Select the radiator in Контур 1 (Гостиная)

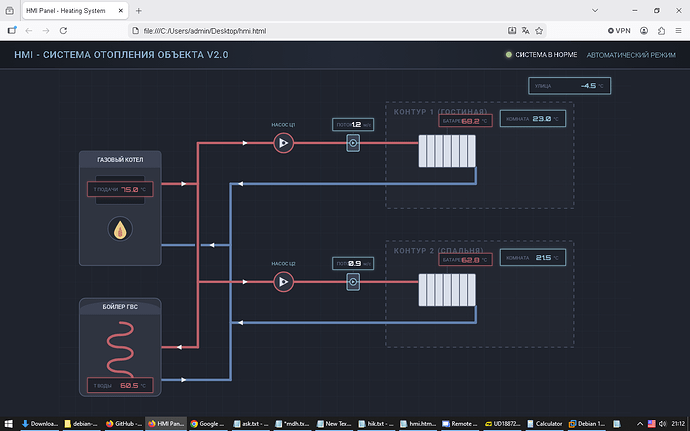coord(447,152)
